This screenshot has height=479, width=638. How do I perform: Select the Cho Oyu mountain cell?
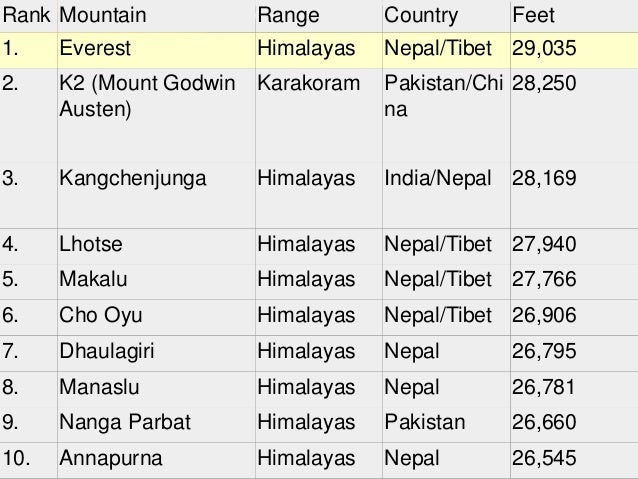pos(156,317)
